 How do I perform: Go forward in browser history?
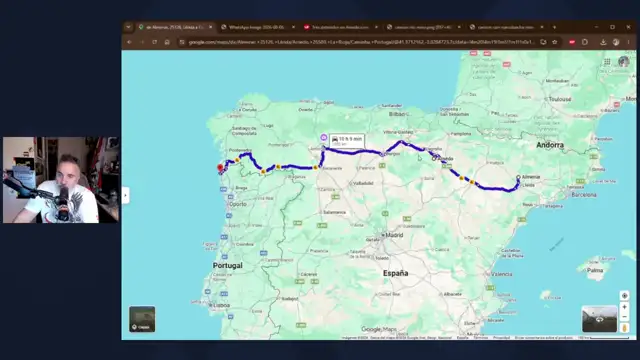click(142, 42)
